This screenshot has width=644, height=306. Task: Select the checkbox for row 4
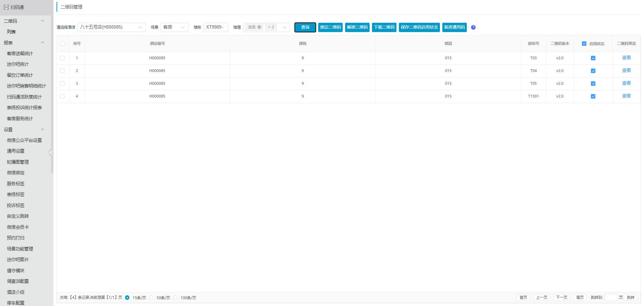tap(62, 96)
